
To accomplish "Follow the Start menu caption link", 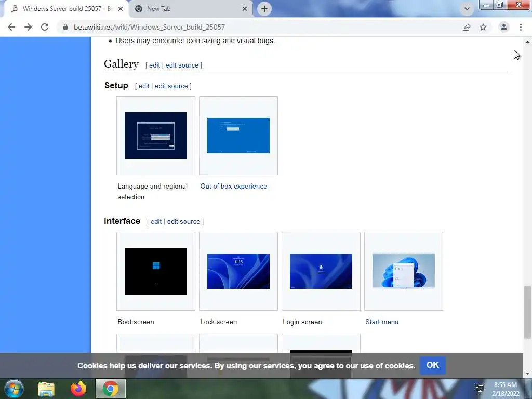I will tap(382, 322).
